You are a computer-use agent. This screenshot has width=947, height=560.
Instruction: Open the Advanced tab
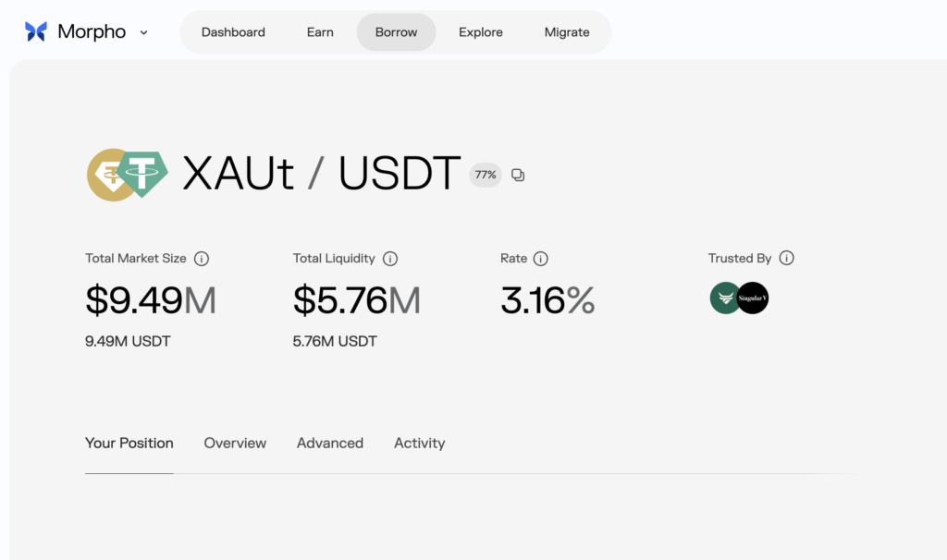point(330,444)
